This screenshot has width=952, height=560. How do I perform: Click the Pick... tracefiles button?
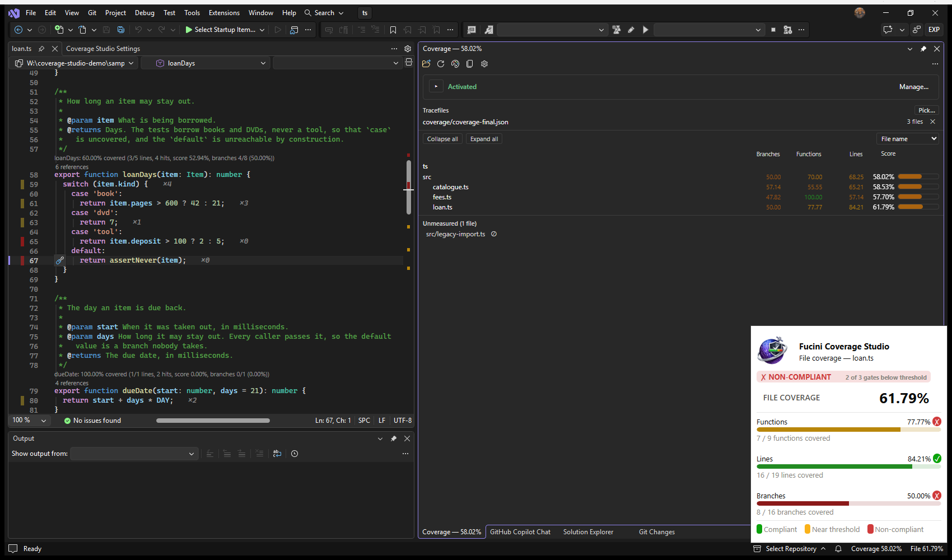(927, 110)
